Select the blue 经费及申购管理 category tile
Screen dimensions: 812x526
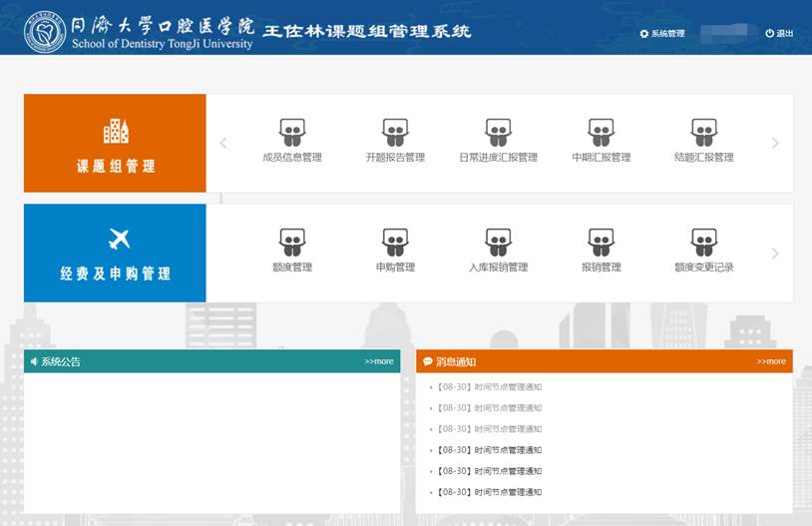[115, 254]
